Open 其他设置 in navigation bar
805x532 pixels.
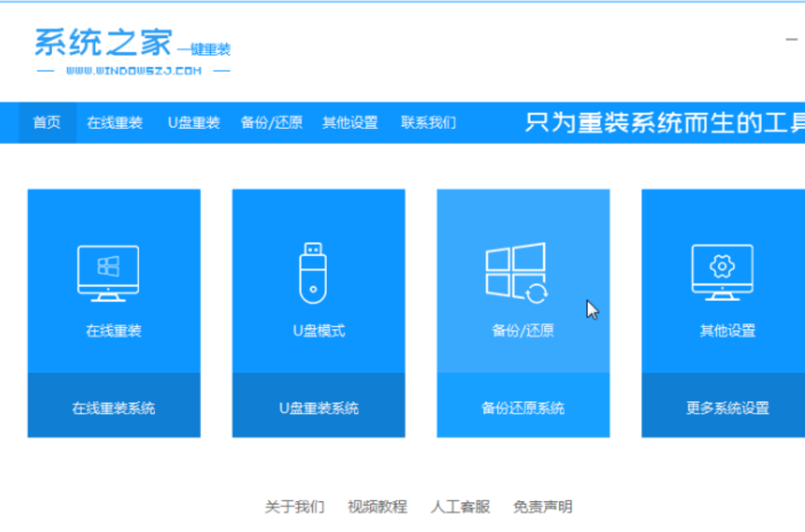pyautogui.click(x=350, y=123)
